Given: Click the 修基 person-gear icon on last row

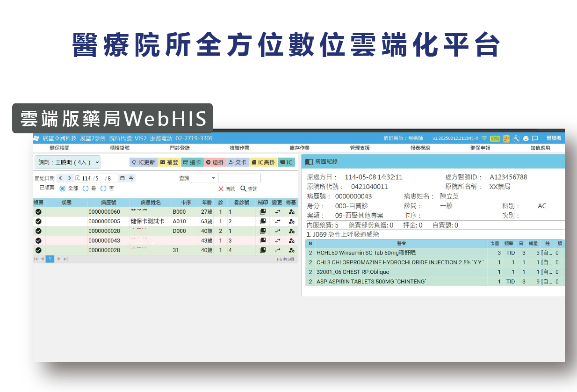Looking at the screenshot, I should pos(291,250).
